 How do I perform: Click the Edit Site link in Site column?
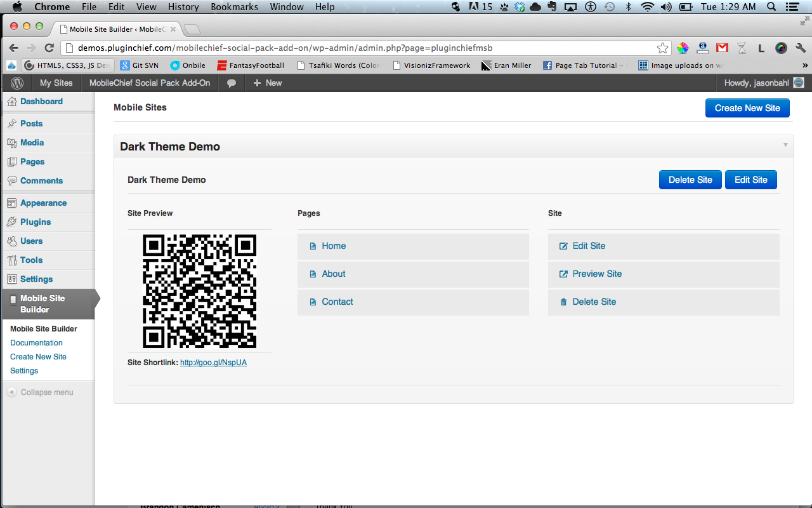pyautogui.click(x=589, y=246)
